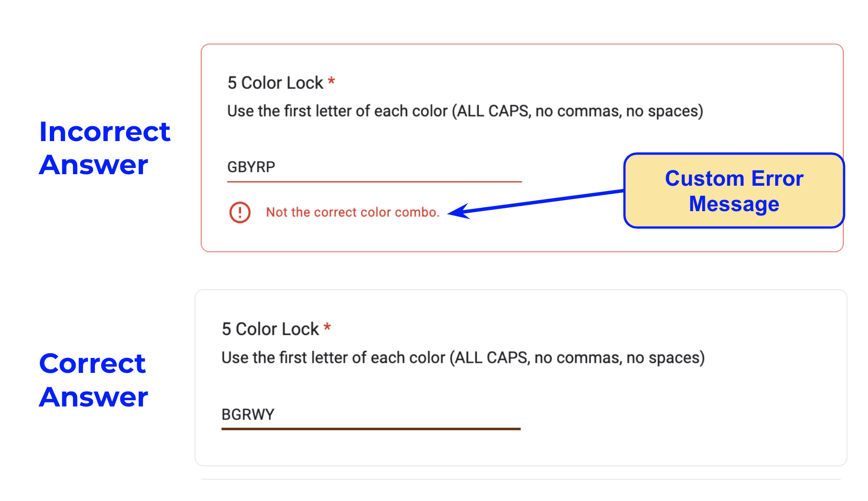Click the grey divider line below the lower card
This screenshot has width=868, height=501.
[520, 479]
